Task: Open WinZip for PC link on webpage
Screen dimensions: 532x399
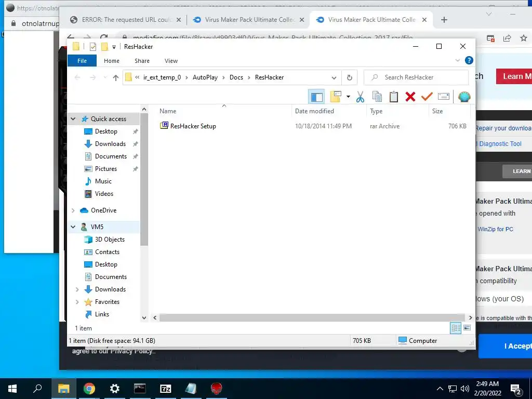Action: click(495, 229)
